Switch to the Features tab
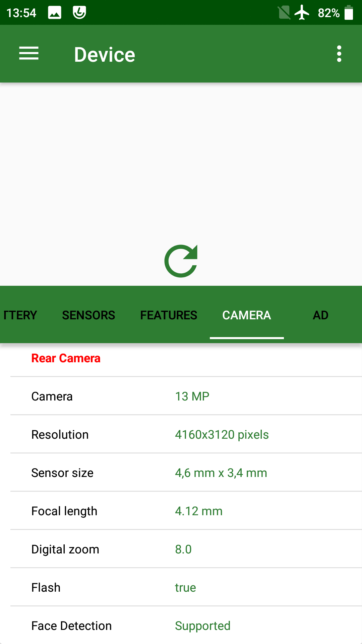The image size is (362, 644). [x=169, y=315]
